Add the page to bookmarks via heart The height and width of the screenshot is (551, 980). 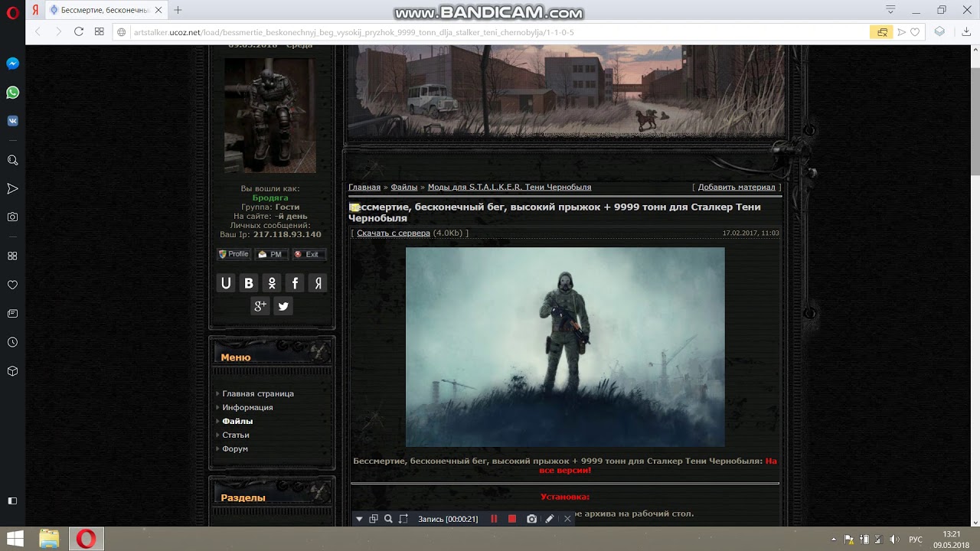tap(915, 32)
